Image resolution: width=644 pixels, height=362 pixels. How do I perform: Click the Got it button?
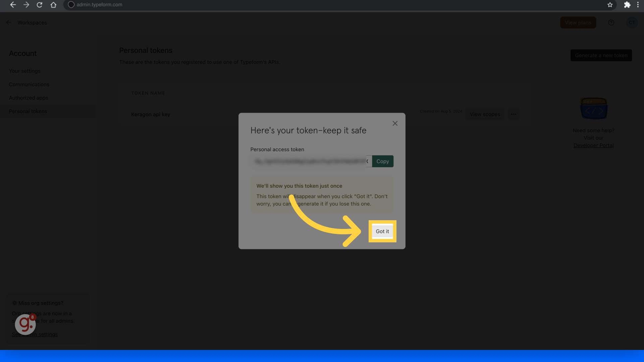pos(382,231)
